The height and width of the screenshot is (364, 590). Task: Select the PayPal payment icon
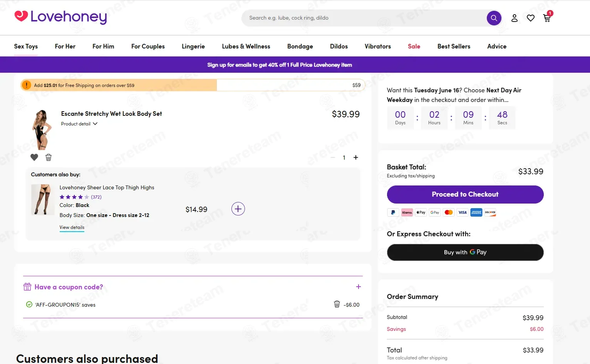[393, 212]
